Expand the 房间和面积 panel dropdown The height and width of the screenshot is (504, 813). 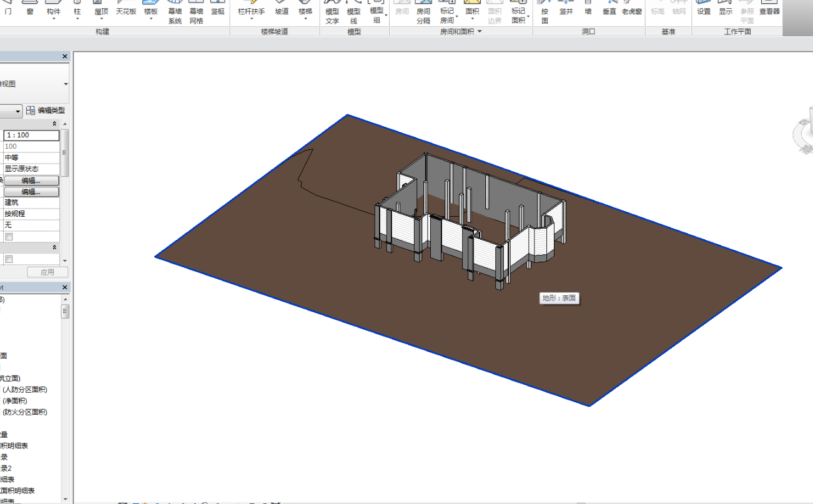coord(480,31)
